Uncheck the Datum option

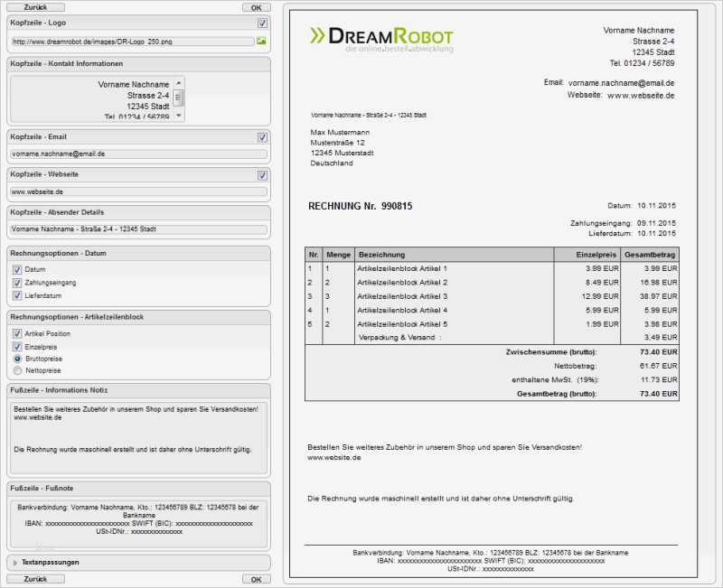click(17, 269)
